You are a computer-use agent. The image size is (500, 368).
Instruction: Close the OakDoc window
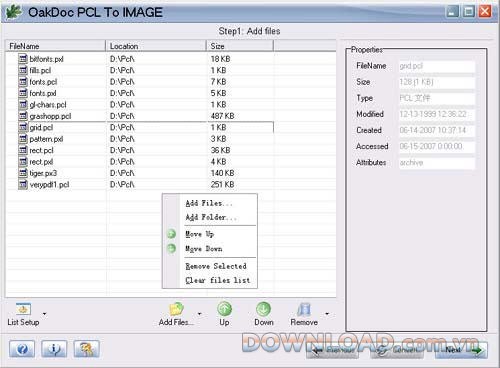pyautogui.click(x=485, y=12)
